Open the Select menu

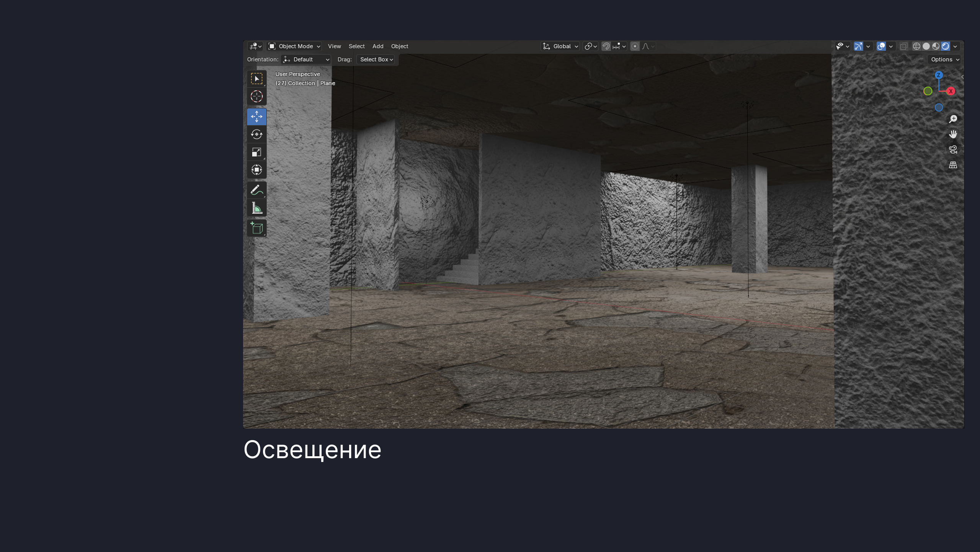tap(356, 46)
